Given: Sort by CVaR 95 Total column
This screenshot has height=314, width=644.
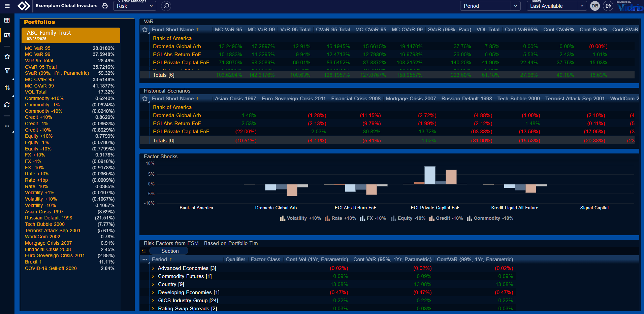Looking at the screenshot, I should (x=333, y=30).
